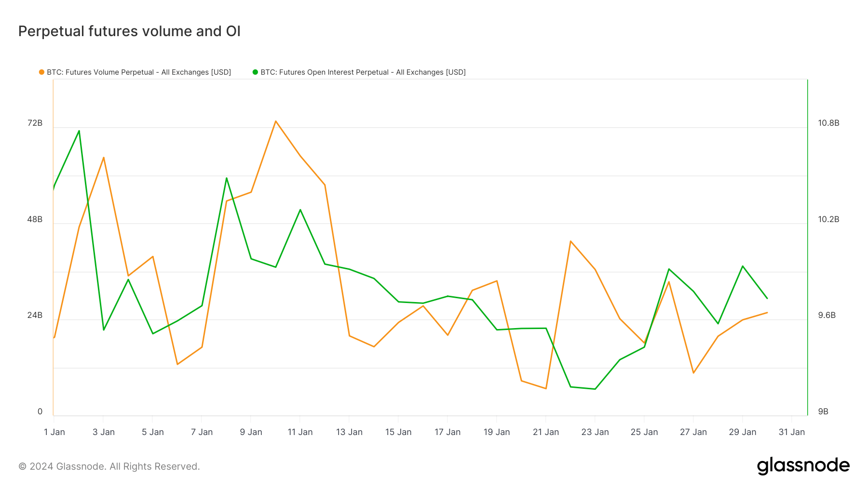Click the '24B' left axis value
Image resolution: width=868 pixels, height=488 pixels.
pyautogui.click(x=35, y=316)
